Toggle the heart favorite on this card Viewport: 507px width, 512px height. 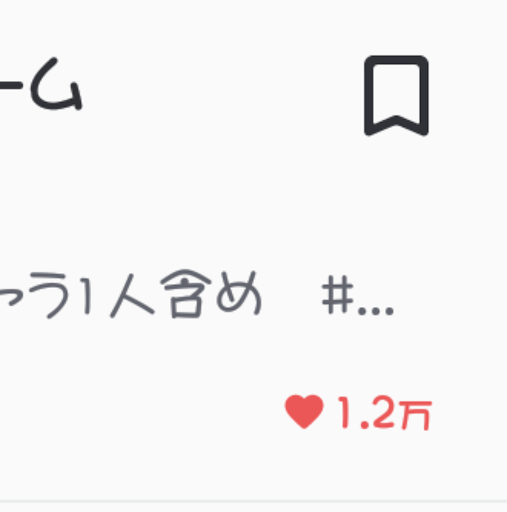tap(304, 411)
